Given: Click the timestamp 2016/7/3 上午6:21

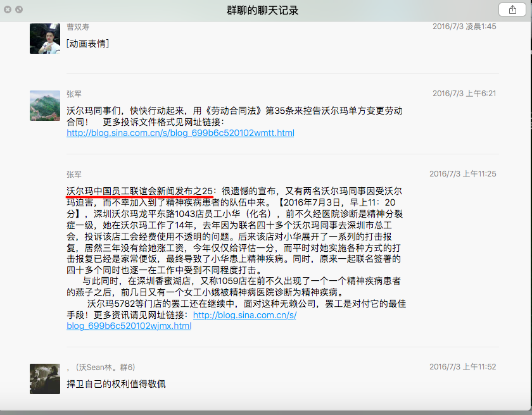Looking at the screenshot, I should click(464, 94).
